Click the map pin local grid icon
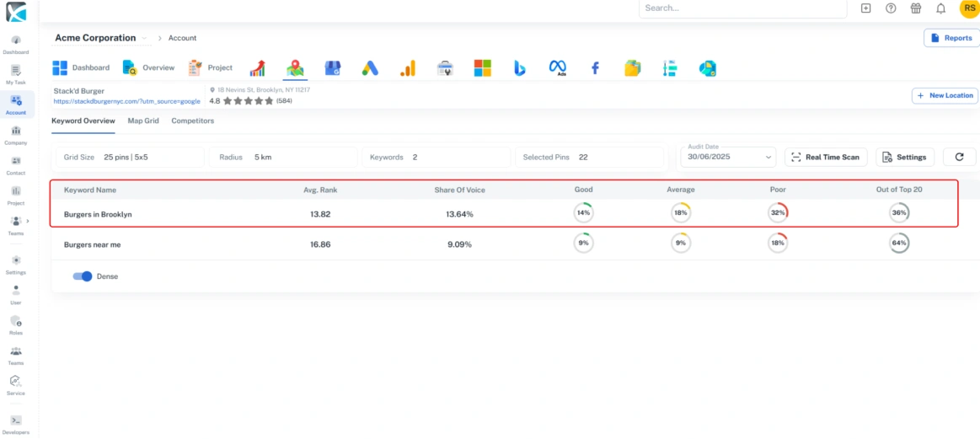Viewport: 980px width, 439px height. tap(295, 68)
